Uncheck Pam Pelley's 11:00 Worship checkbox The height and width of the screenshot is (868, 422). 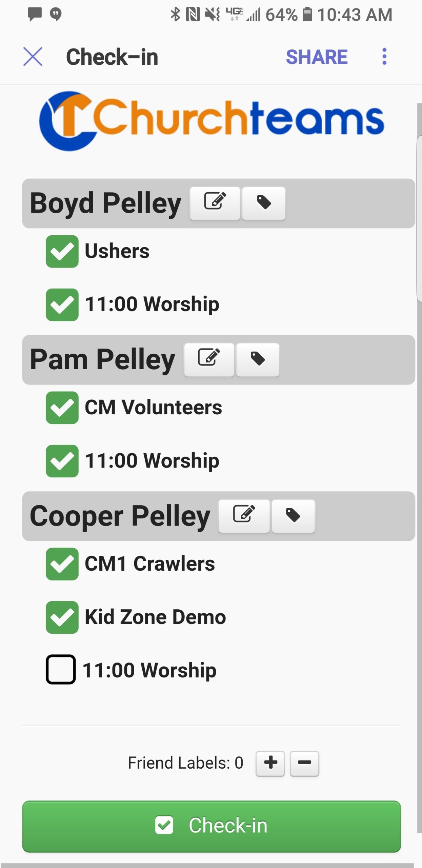(62, 461)
